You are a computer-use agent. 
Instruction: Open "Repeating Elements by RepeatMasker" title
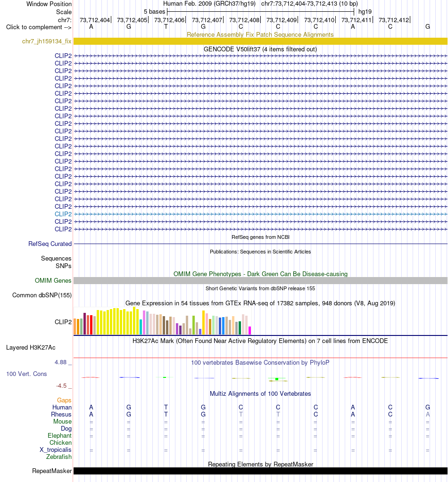tap(260, 464)
